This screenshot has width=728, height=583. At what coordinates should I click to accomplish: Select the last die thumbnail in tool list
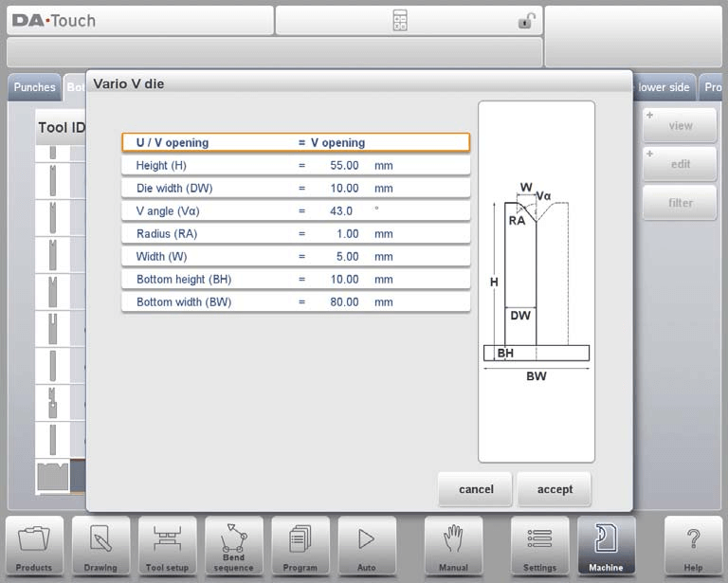click(53, 476)
